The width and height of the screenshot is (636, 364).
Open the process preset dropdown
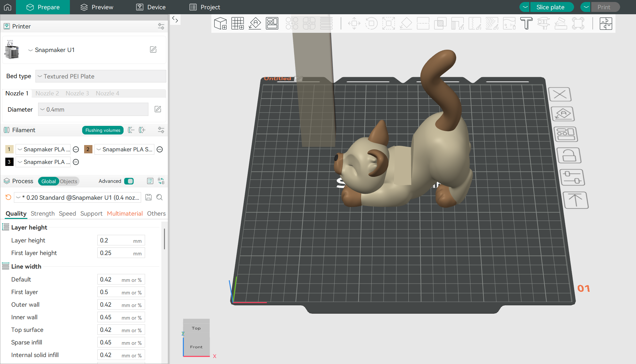click(x=78, y=198)
